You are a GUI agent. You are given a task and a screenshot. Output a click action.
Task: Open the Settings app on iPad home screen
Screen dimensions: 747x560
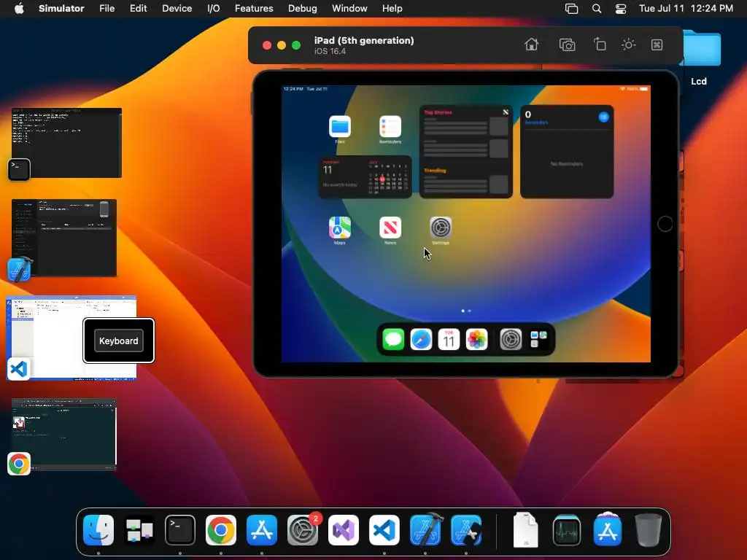[441, 227]
